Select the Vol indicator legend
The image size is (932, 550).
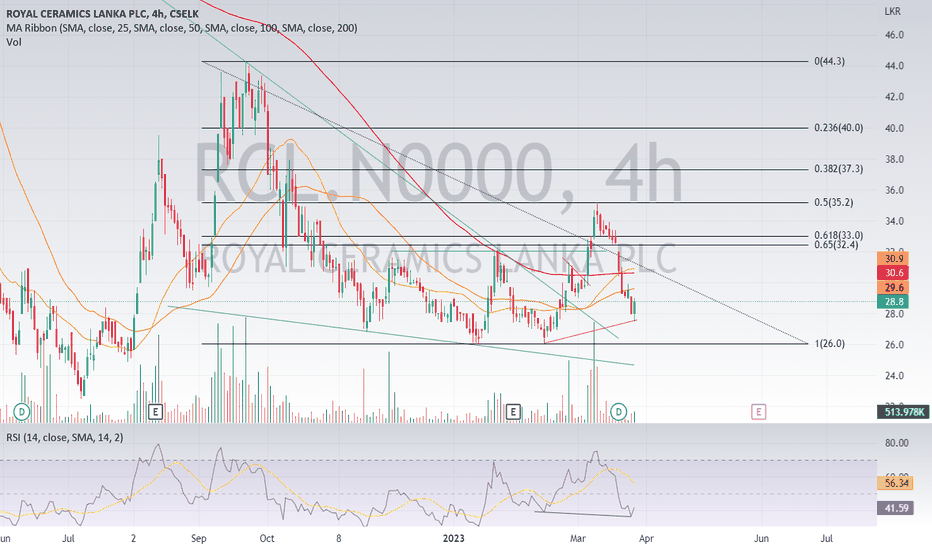[14, 42]
